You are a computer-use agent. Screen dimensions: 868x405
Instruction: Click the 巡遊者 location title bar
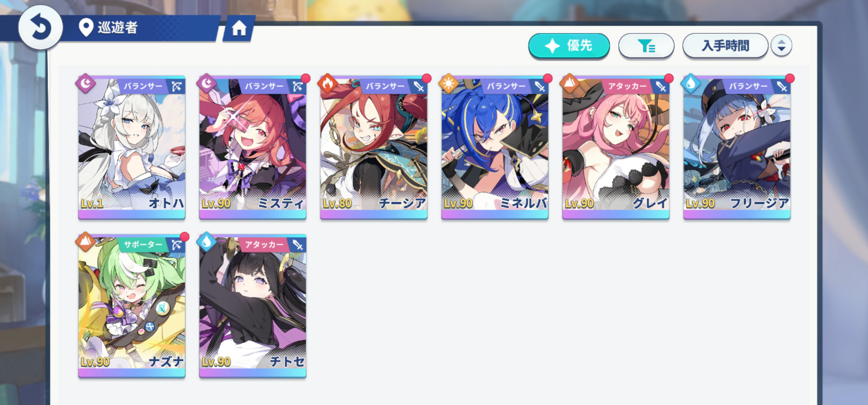click(x=117, y=28)
